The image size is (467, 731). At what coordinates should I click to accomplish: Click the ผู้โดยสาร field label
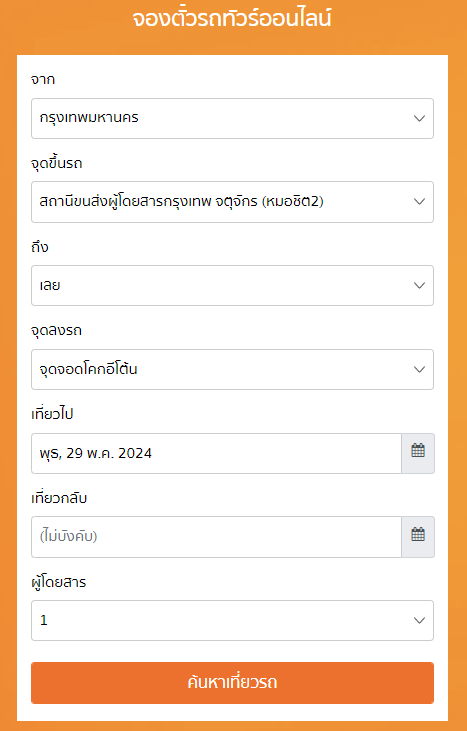[x=59, y=582]
